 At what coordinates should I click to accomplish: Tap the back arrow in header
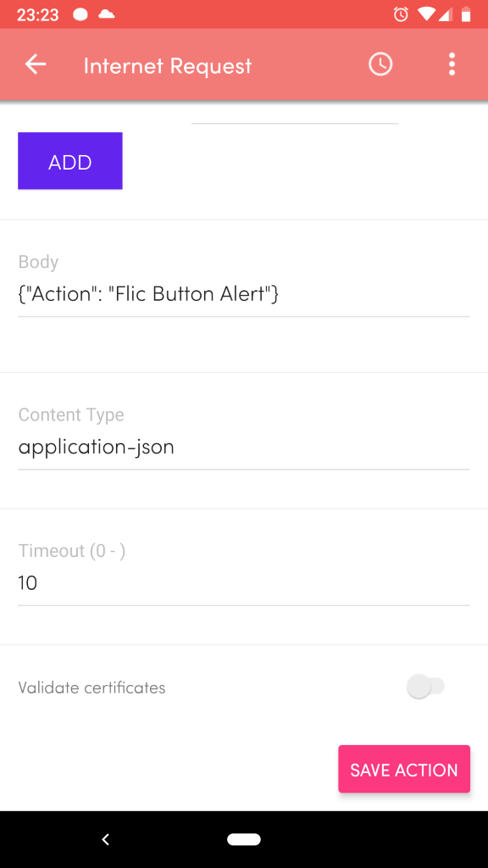tap(36, 64)
